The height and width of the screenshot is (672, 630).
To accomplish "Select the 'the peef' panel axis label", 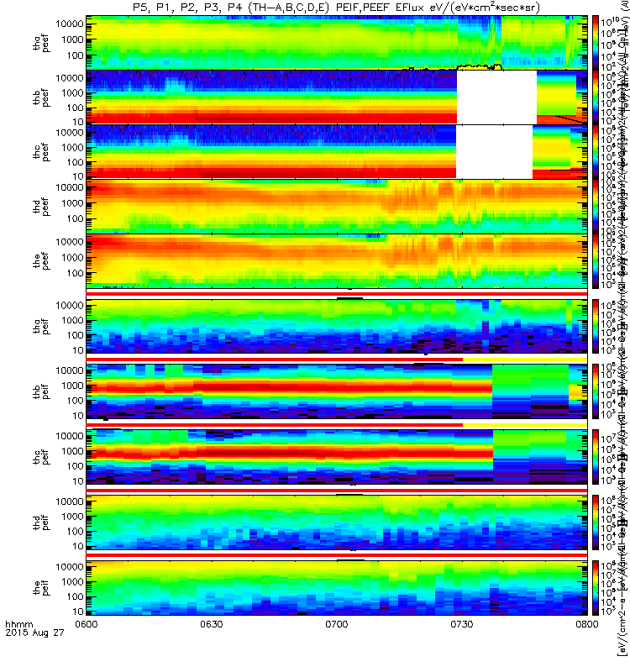I will click(x=41, y=261).
